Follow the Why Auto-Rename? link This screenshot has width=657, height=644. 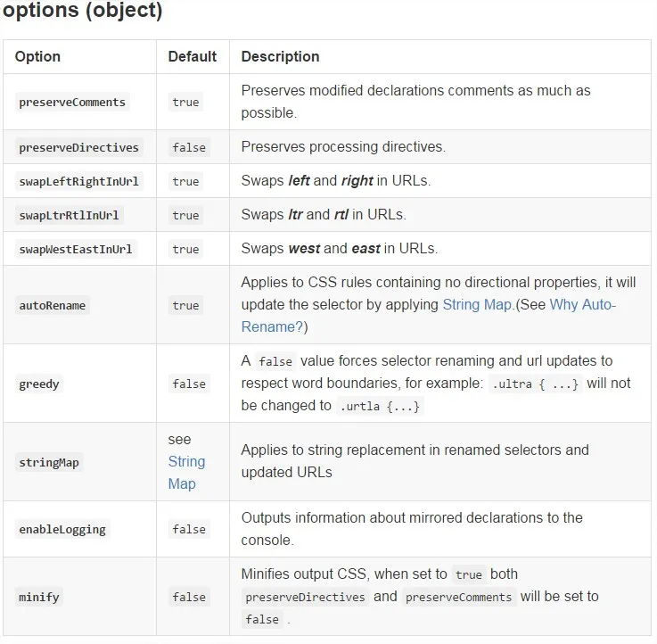tap(582, 304)
